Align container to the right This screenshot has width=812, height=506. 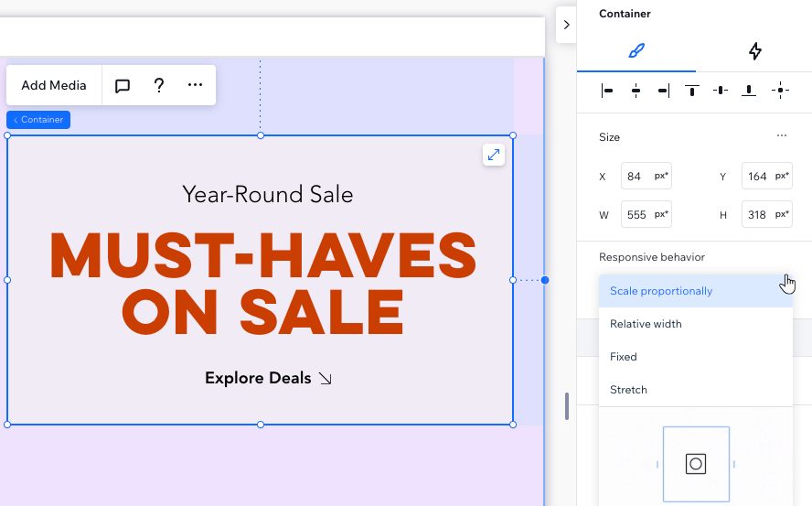(664, 91)
